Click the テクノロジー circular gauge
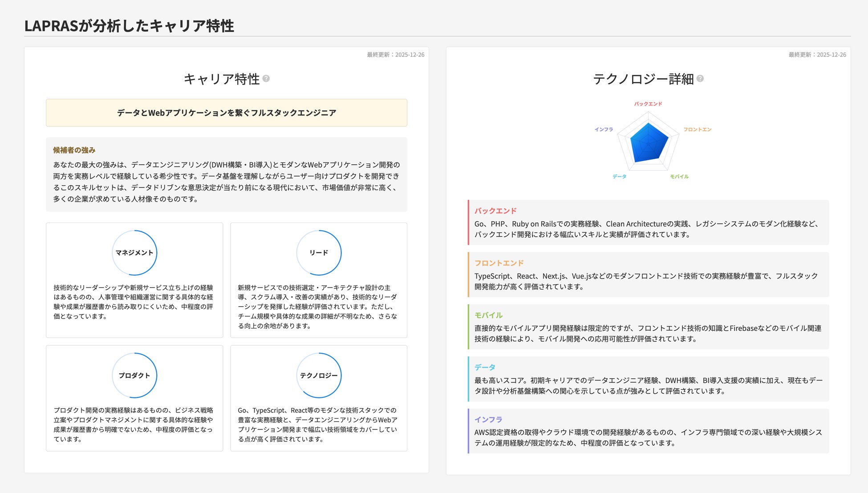868x493 pixels. pyautogui.click(x=319, y=376)
